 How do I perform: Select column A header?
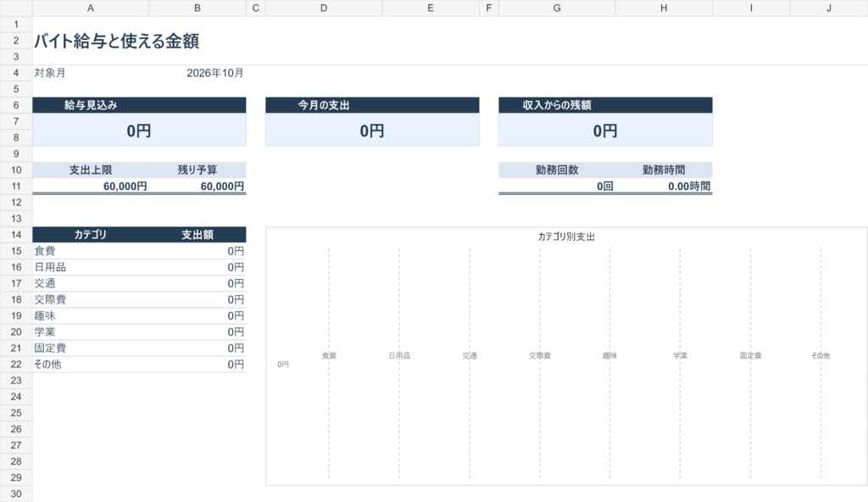point(91,8)
